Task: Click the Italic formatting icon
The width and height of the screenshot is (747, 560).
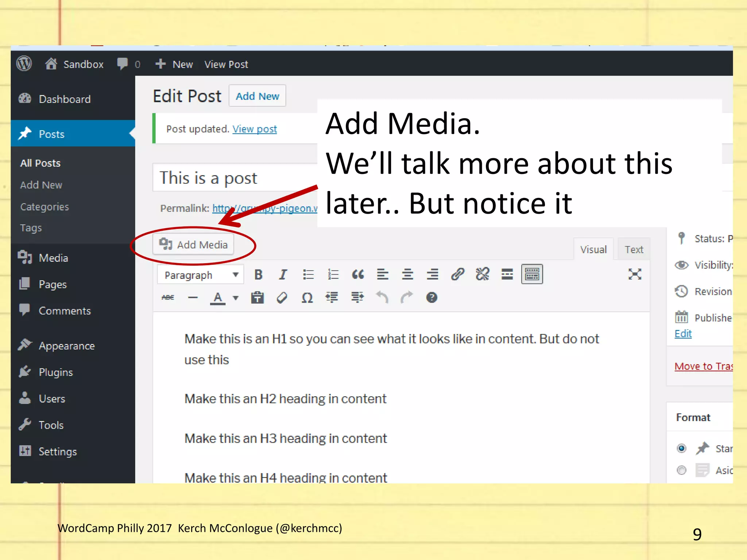Action: click(x=283, y=274)
